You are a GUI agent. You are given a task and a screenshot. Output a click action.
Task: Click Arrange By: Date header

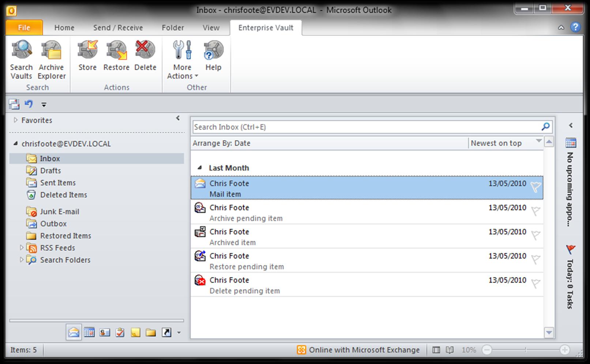[x=222, y=143]
